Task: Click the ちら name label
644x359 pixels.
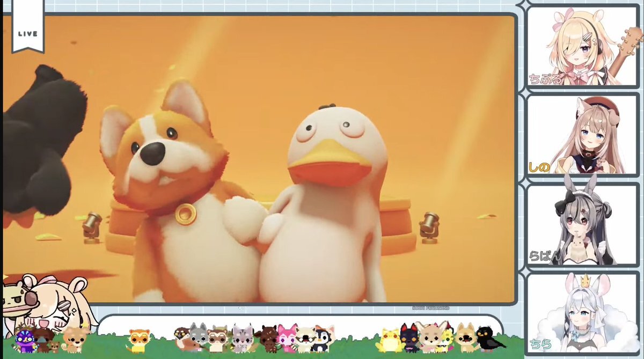Action: click(540, 346)
